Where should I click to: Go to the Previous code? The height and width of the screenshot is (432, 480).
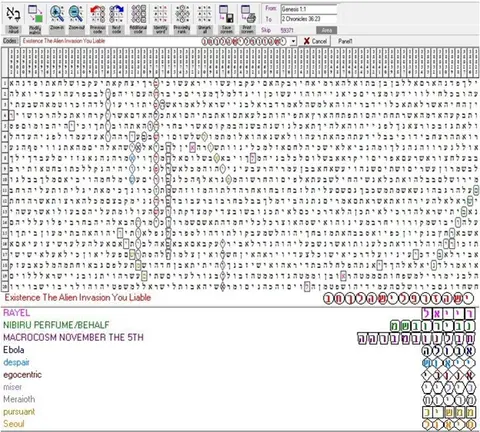tap(98, 14)
